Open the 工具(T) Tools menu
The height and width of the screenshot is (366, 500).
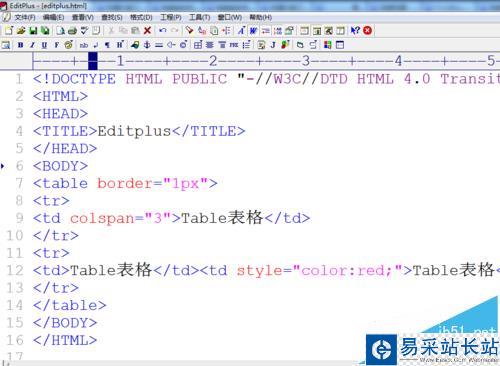(200, 17)
